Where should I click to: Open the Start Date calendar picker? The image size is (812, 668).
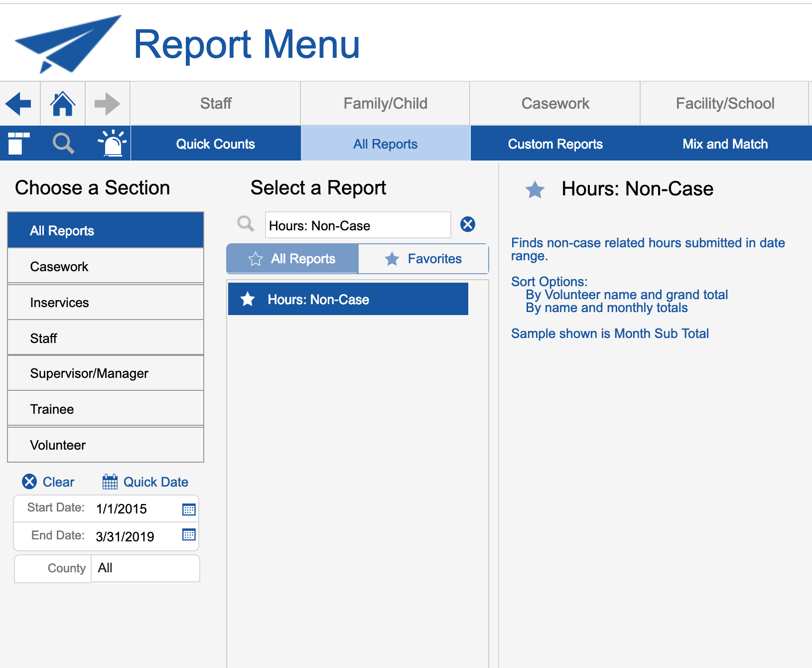pos(189,509)
